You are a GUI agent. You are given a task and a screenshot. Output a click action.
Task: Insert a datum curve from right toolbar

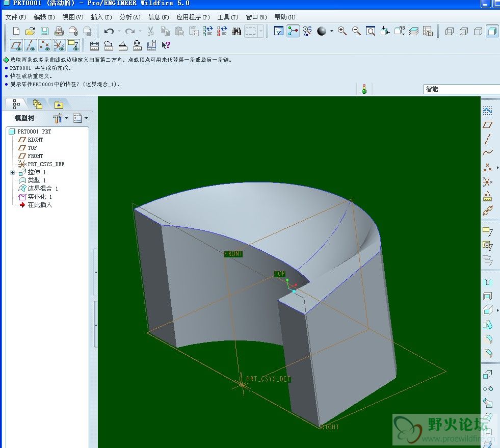[487, 153]
